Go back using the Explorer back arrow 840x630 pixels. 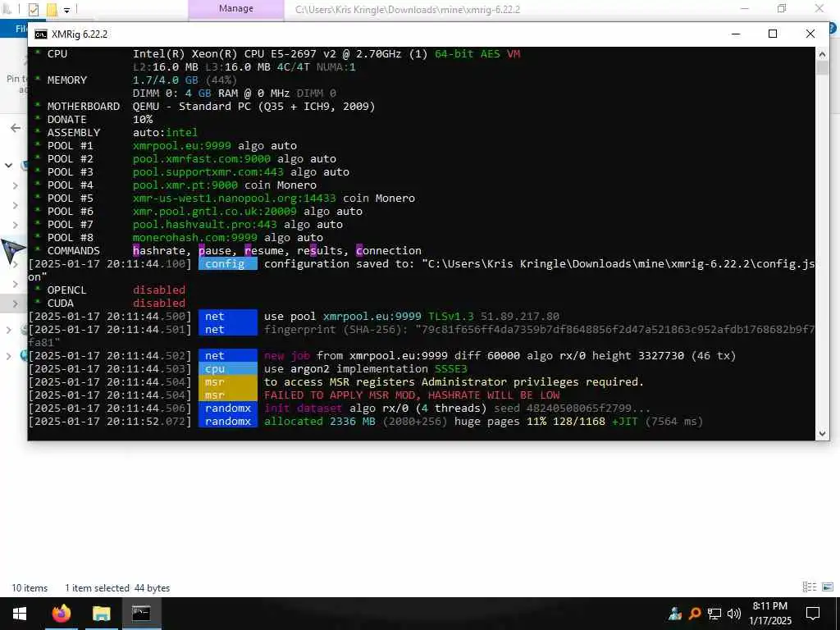[x=16, y=128]
